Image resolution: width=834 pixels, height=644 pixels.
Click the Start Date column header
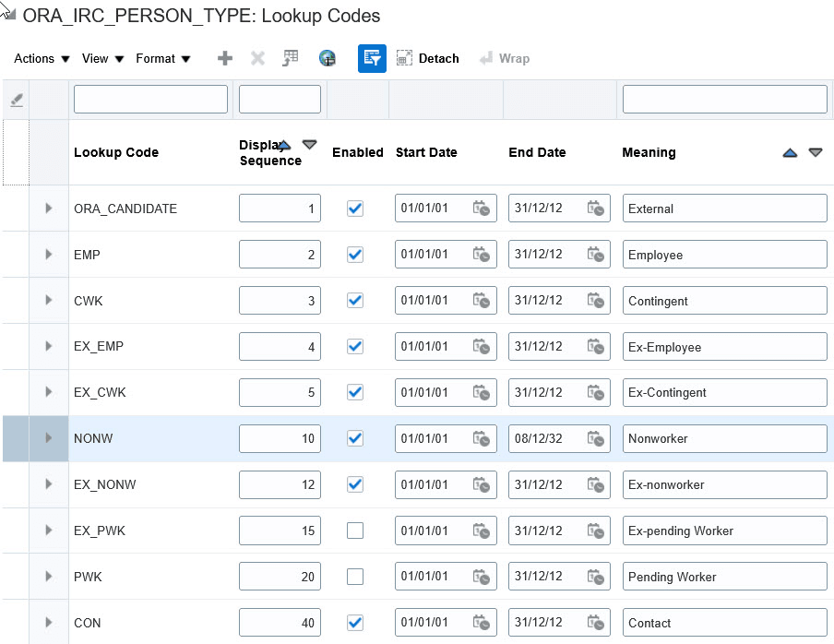click(426, 152)
